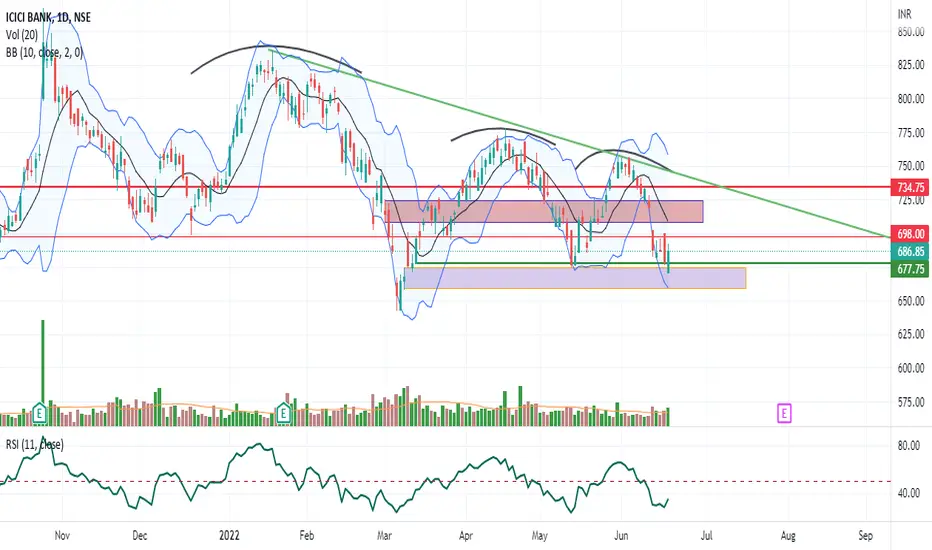Select the black arc over the January peak
Viewport: 932px width, 550px height.
point(276,46)
